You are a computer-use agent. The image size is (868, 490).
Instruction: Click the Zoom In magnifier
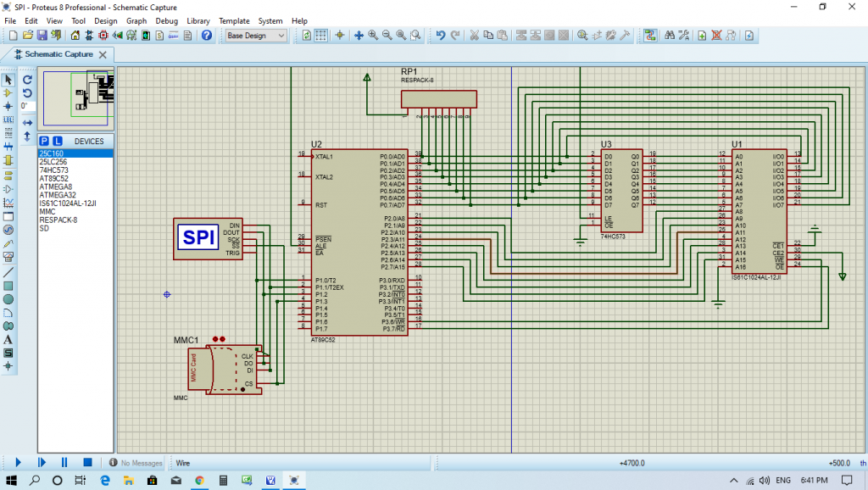(373, 36)
